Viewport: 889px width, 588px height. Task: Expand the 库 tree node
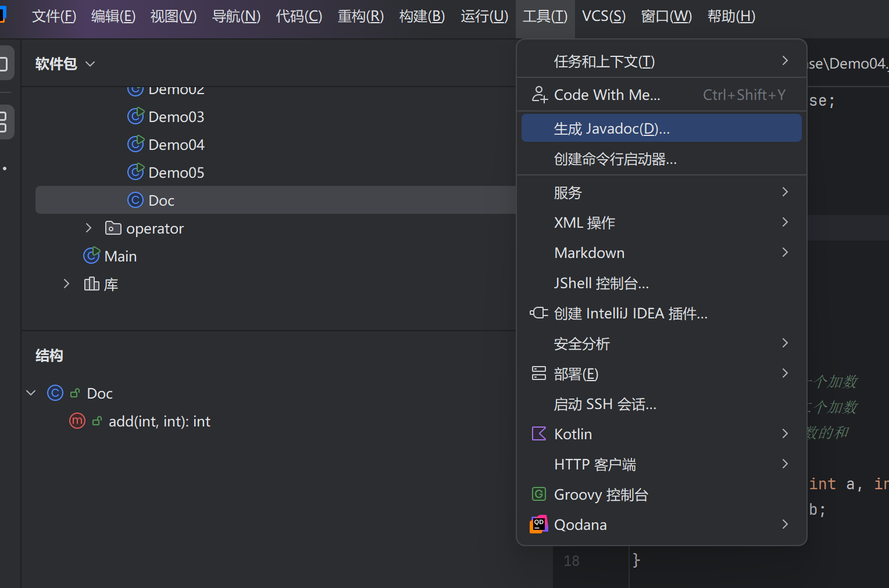point(66,284)
